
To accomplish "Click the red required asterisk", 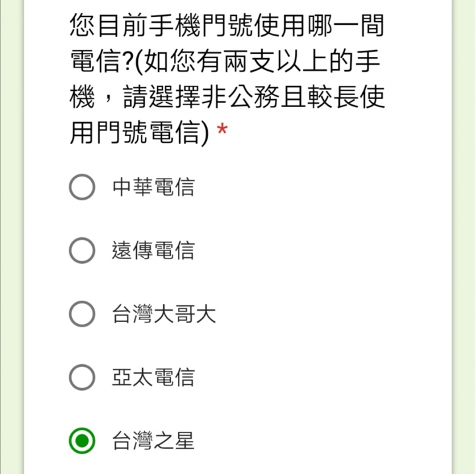I will (222, 129).
